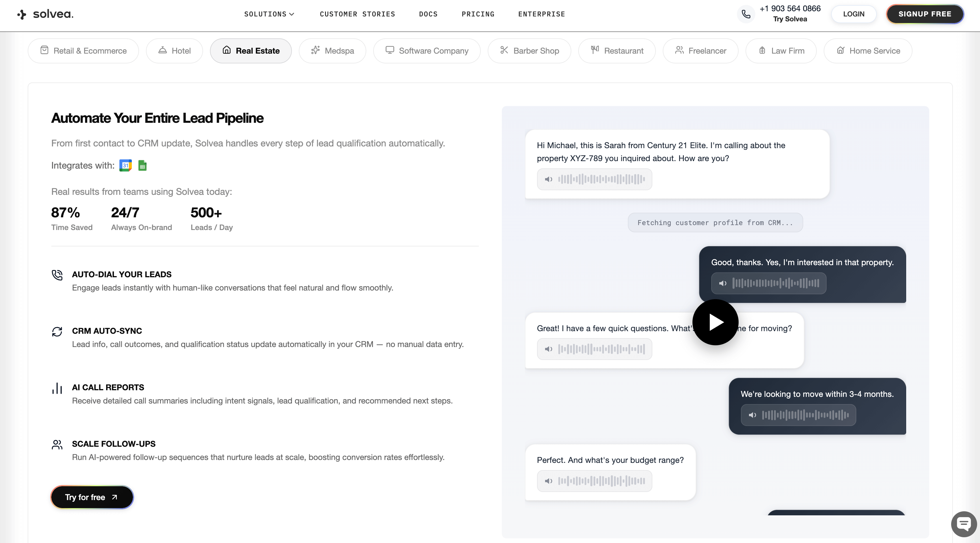980x543 pixels.
Task: Click speaker icon in the budget range message
Action: (x=548, y=481)
